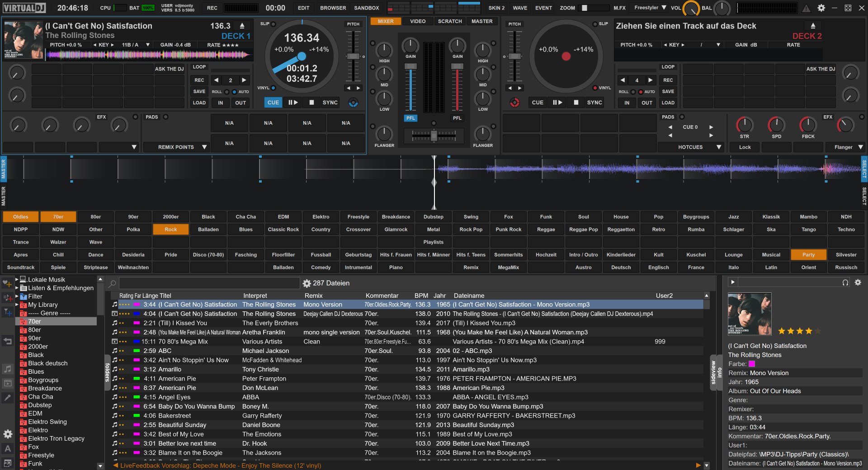Click the detach browser window icon
The width and height of the screenshot is (868, 470).
point(8,463)
